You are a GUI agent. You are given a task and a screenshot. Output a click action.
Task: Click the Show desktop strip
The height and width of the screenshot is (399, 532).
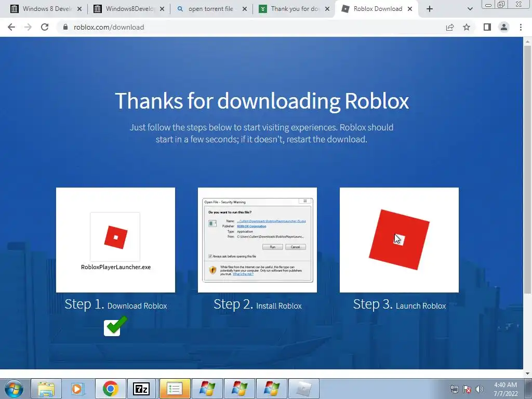pyautogui.click(x=528, y=389)
